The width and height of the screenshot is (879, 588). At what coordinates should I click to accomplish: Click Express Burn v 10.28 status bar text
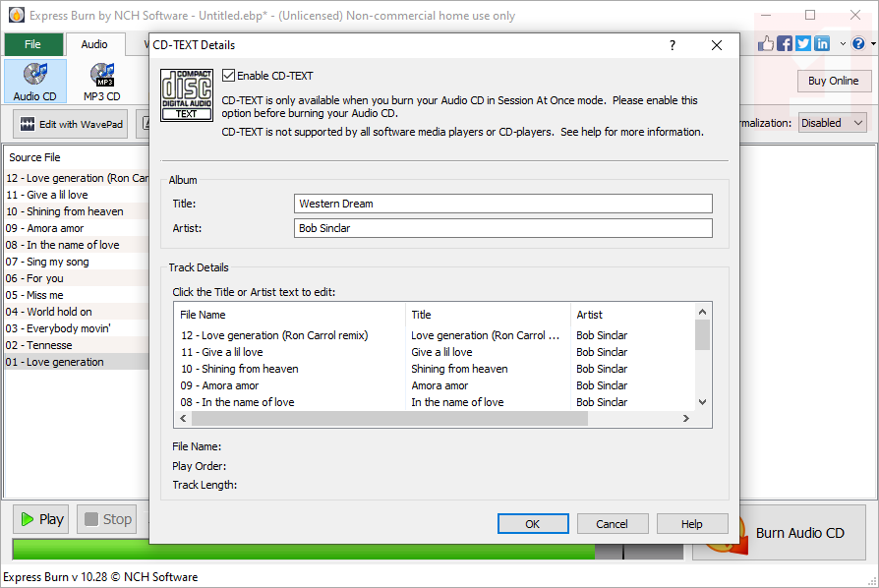tap(100, 577)
